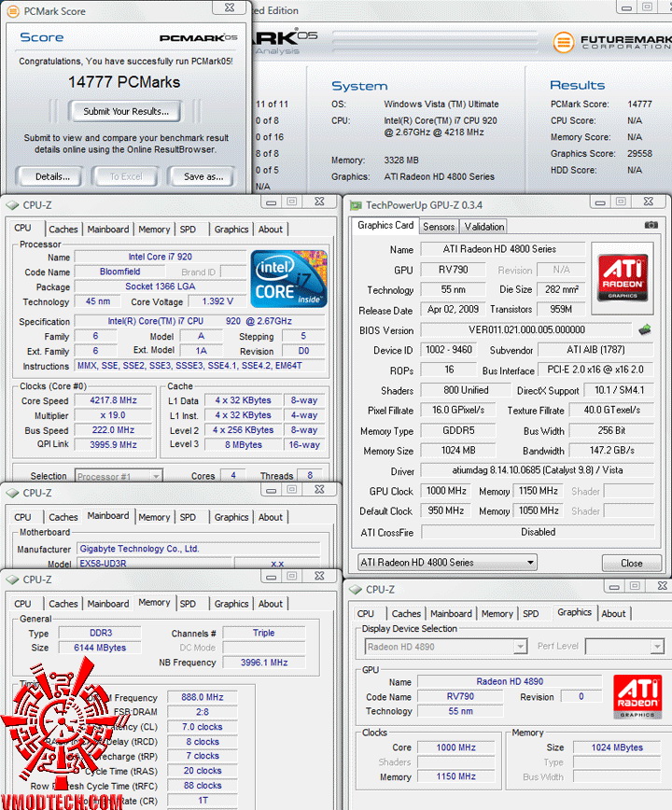The width and height of the screenshot is (672, 810).
Task: Click the Futuremark logo icon
Action: (x=564, y=42)
